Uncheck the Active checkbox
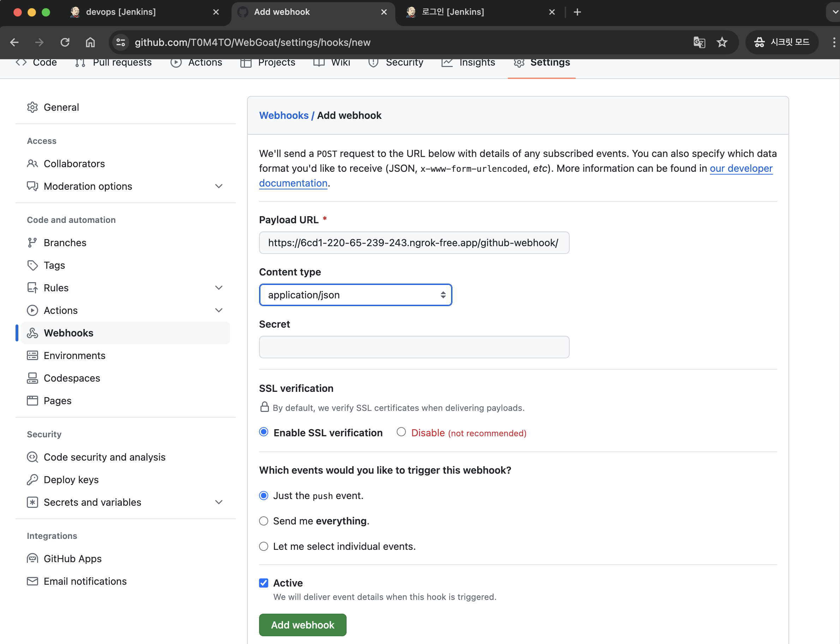Viewport: 840px width, 644px height. click(264, 583)
